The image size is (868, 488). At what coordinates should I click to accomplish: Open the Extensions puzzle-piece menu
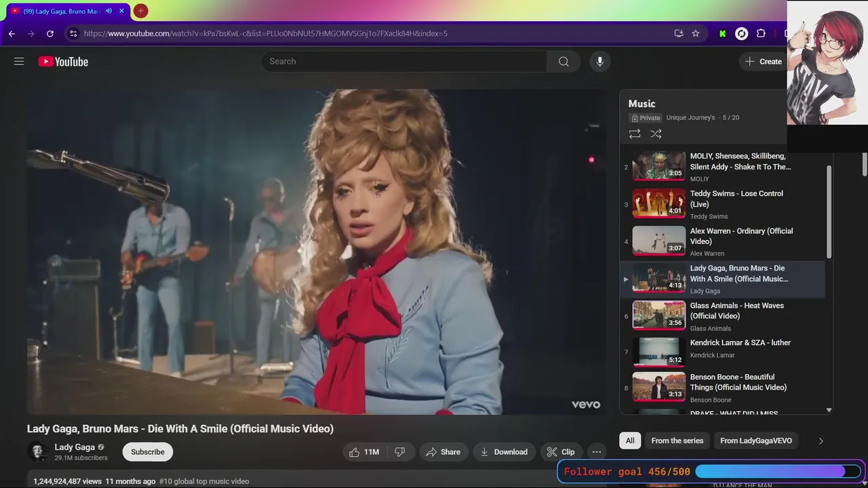761,33
